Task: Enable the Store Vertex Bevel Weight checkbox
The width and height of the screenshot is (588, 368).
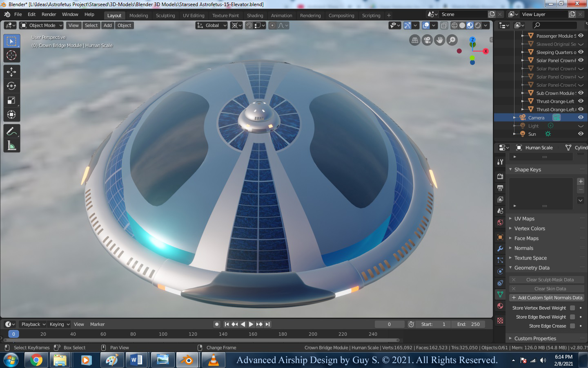Action: click(572, 308)
